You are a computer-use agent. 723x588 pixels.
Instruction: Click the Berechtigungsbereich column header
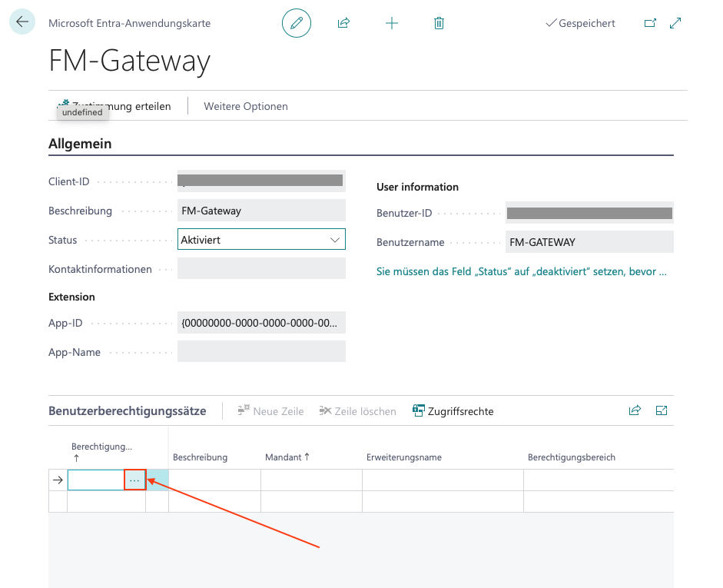pos(572,457)
